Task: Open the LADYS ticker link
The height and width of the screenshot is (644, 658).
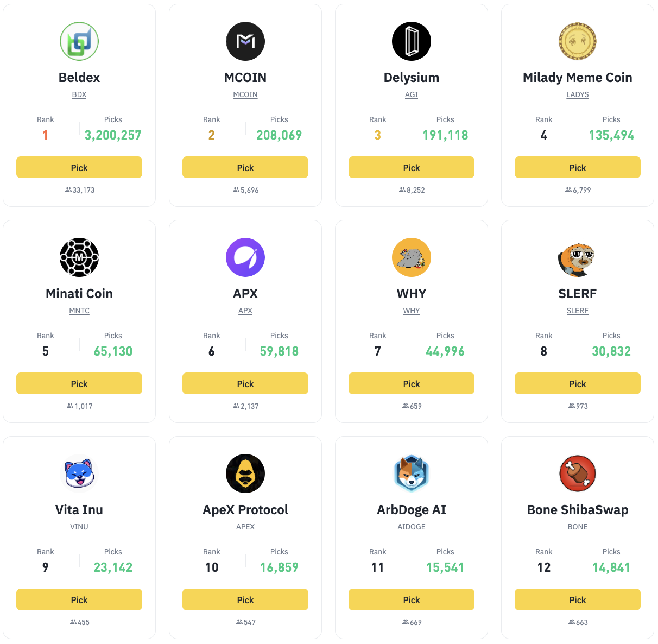Action: coord(578,94)
